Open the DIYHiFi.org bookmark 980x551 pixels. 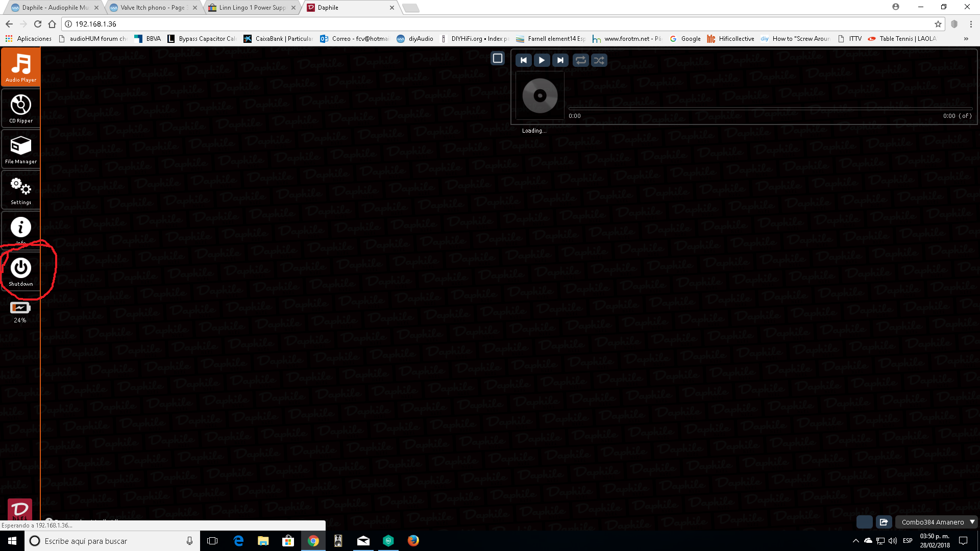[475, 39]
